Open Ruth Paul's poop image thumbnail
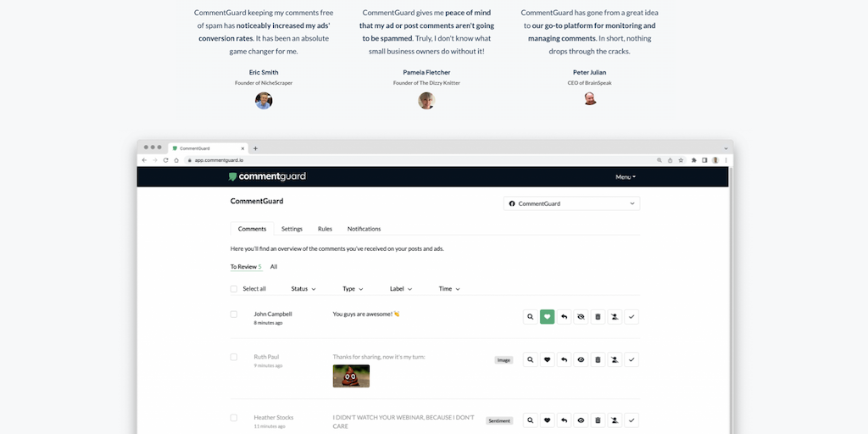The width and height of the screenshot is (868, 434). (351, 376)
